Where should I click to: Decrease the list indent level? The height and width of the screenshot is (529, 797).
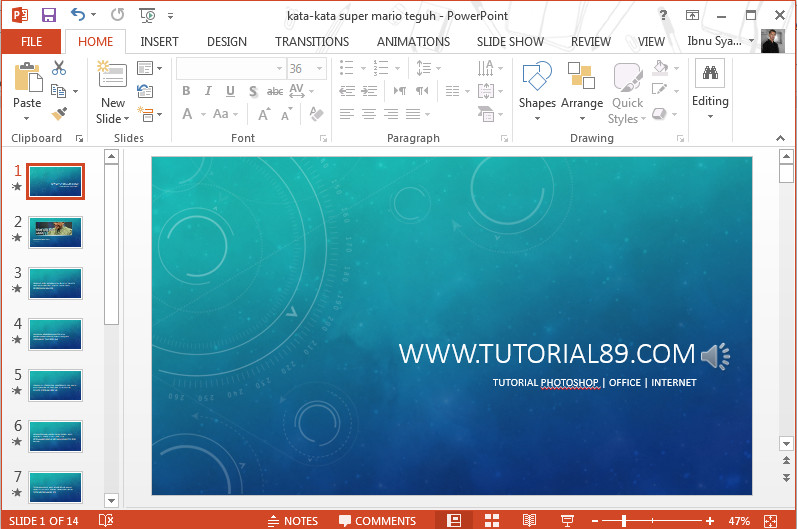coord(347,91)
